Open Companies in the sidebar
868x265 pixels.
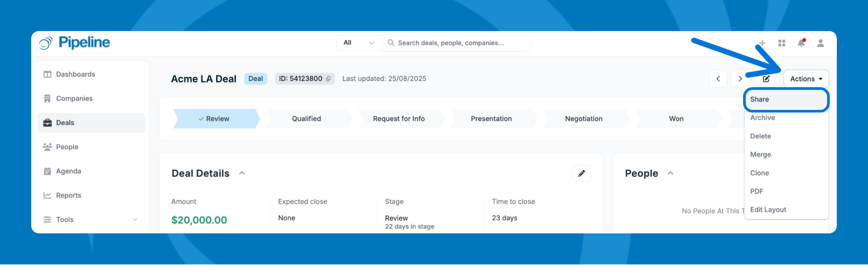click(74, 99)
